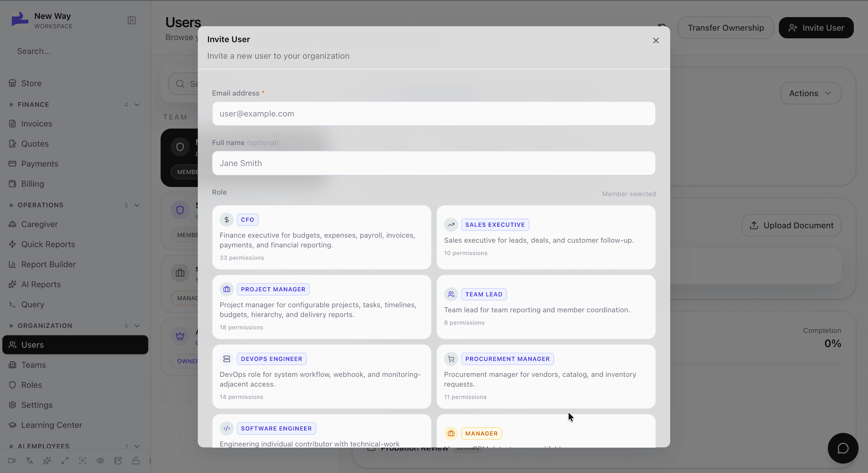Click the expand fullscreen arrows icon
The width and height of the screenshot is (868, 473).
pyautogui.click(x=65, y=461)
